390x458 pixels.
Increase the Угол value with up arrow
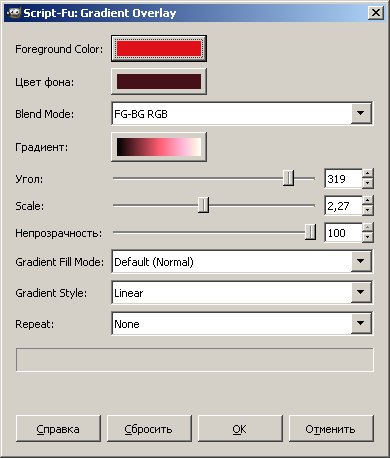(x=367, y=174)
